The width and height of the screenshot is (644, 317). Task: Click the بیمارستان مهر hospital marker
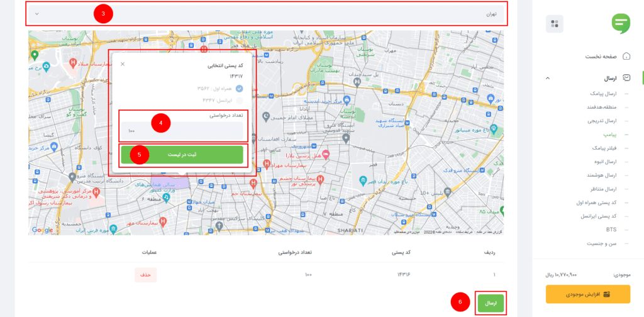pos(163,222)
